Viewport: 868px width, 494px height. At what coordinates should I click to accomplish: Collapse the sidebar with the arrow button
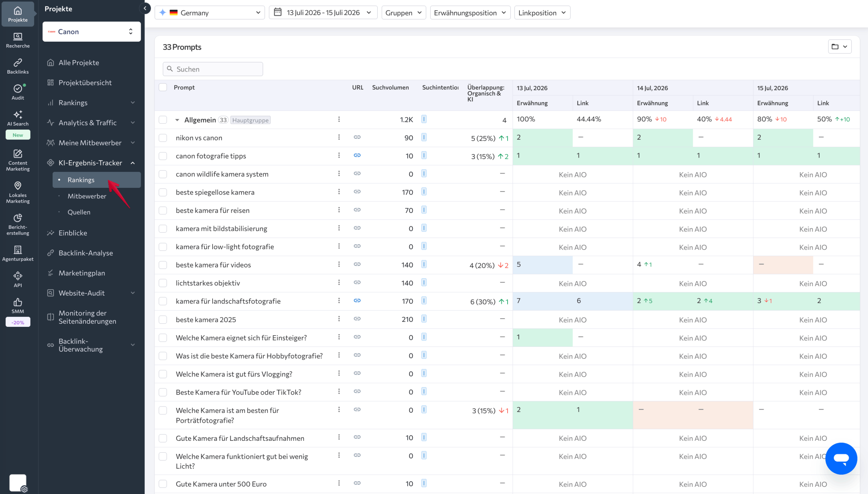click(x=145, y=8)
